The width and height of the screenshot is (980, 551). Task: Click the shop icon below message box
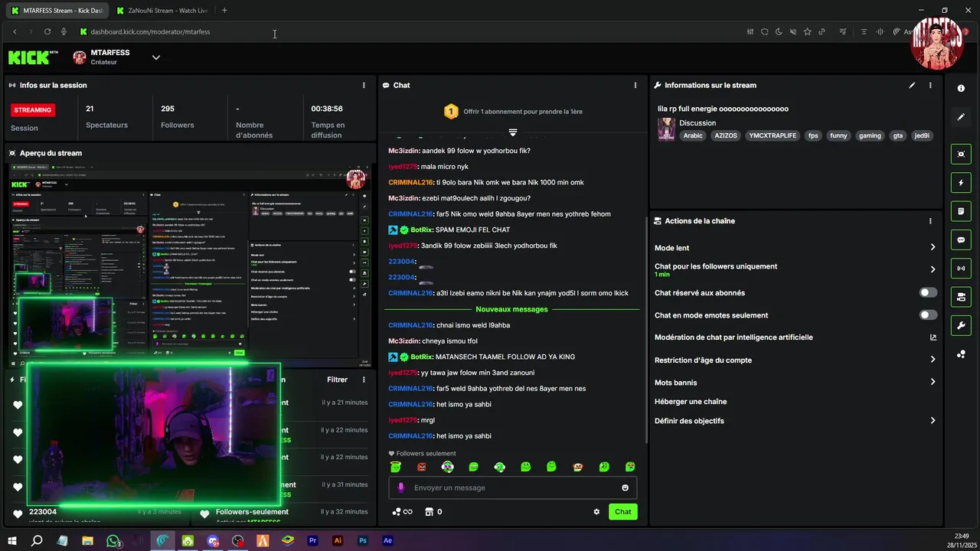(x=429, y=512)
